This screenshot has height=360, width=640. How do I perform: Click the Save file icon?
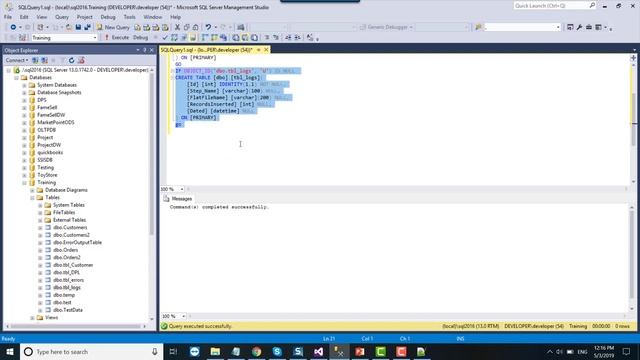click(x=78, y=27)
